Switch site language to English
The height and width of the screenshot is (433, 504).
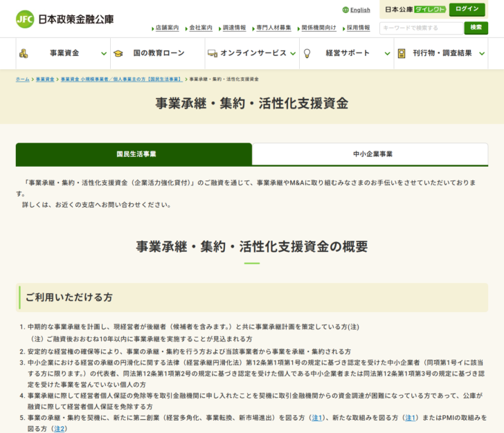pyautogui.click(x=360, y=10)
